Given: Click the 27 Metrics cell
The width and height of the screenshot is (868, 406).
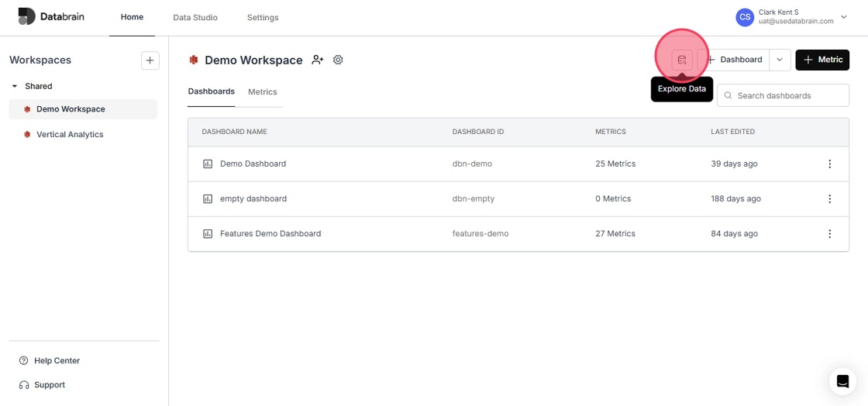Looking at the screenshot, I should point(615,233).
